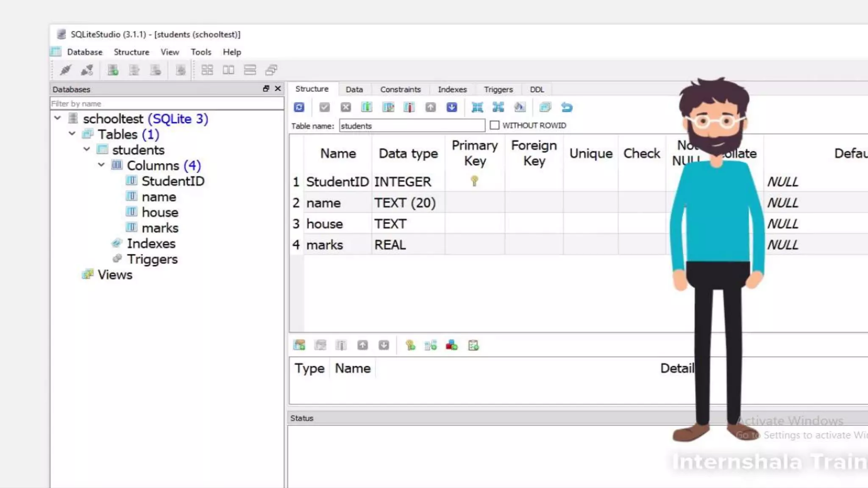
Task: Click the delete column icon
Action: 409,107
